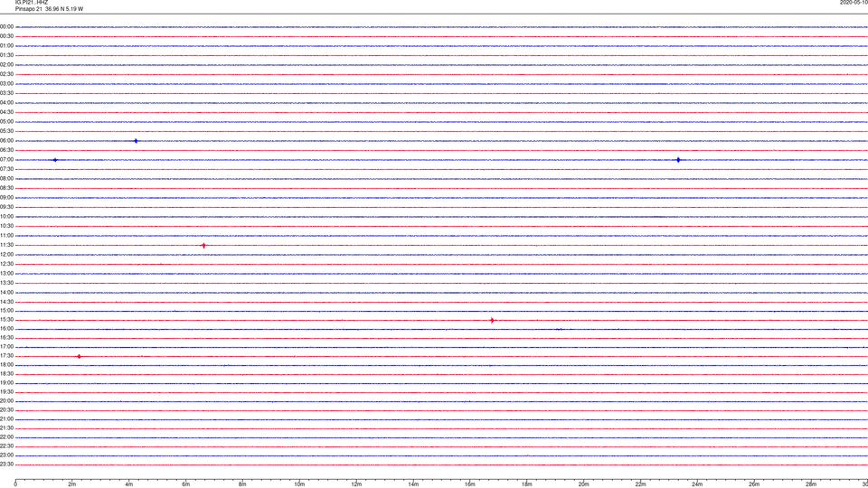
Task: Click the '22m' axis tick label
Action: pyautogui.click(x=640, y=484)
